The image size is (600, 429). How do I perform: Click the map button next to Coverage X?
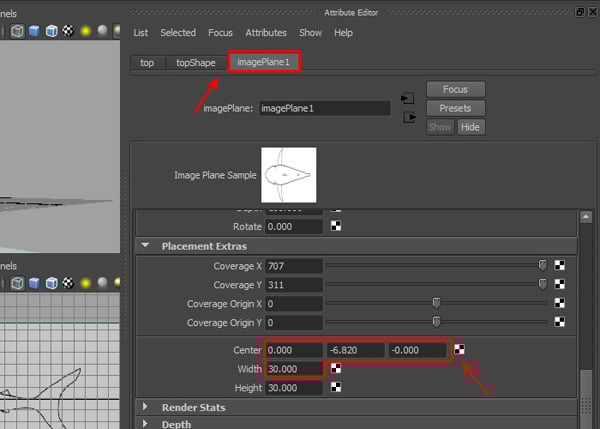click(561, 266)
